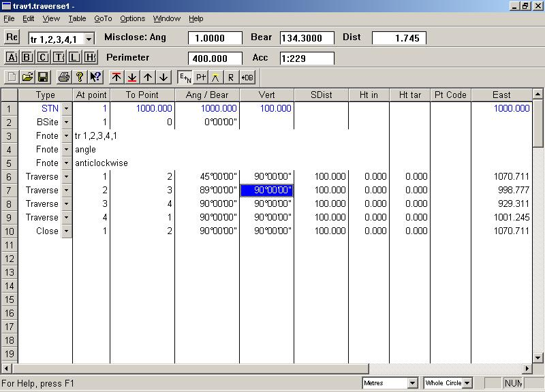545x392 pixels.
Task: Click the Misclose Ang value field
Action: 215,38
